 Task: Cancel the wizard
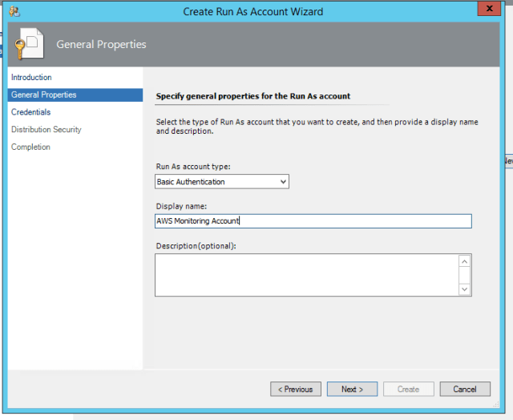click(x=464, y=390)
